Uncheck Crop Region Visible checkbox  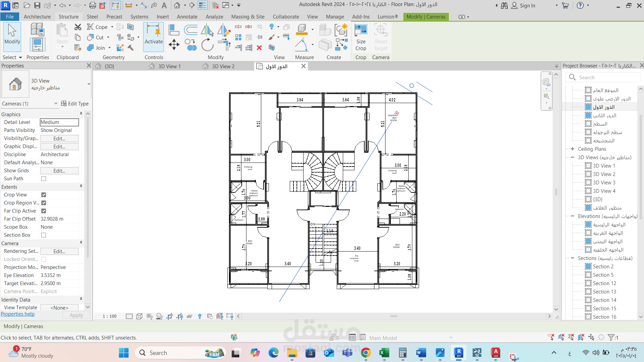click(44, 203)
